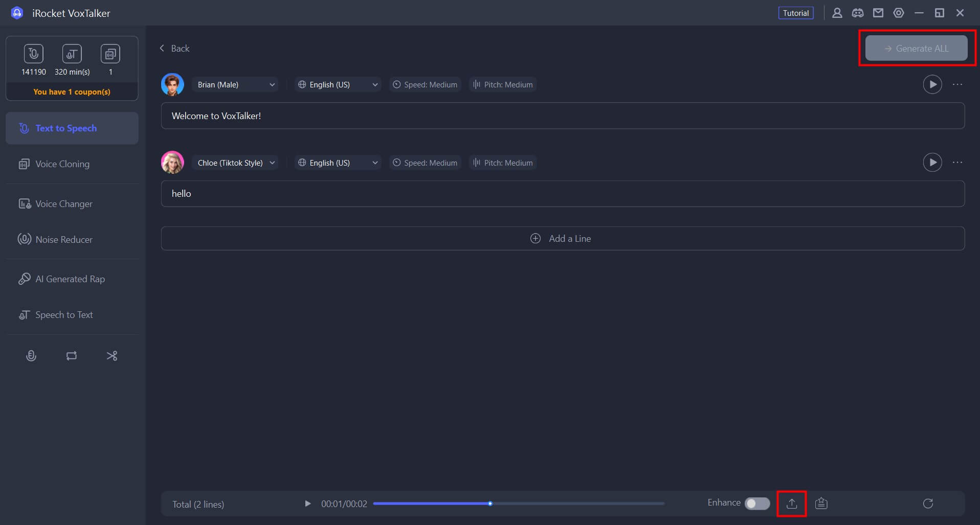Open the mail feedback icon
The image size is (980, 525).
pyautogui.click(x=878, y=13)
